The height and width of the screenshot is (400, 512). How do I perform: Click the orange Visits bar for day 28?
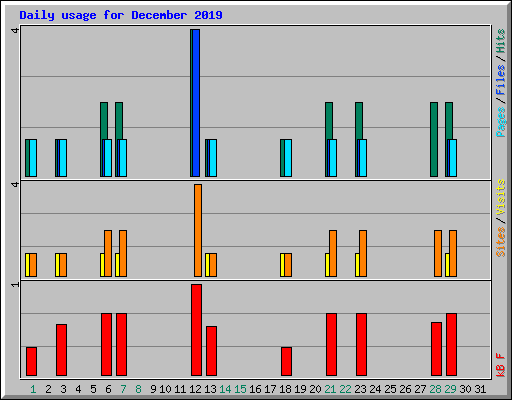[438, 253]
